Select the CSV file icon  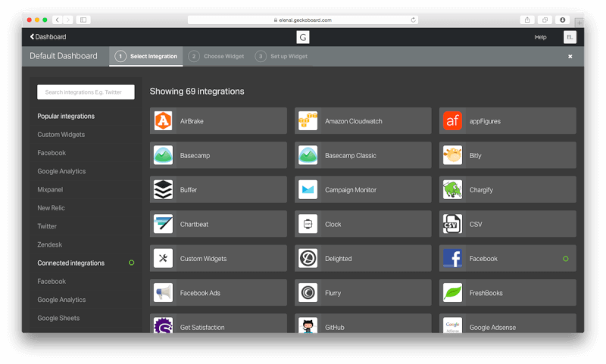452,224
